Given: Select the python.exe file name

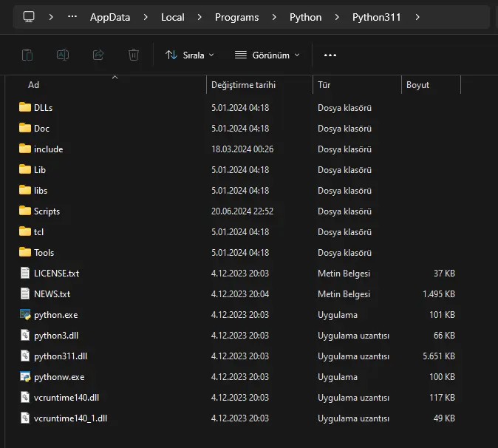Looking at the screenshot, I should click(56, 315).
